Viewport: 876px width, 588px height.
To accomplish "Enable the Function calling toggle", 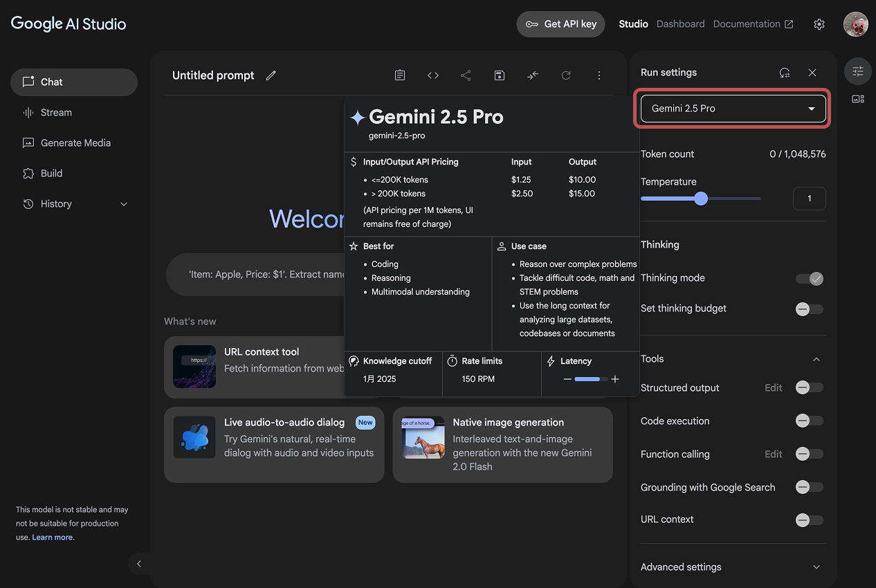I will point(810,454).
